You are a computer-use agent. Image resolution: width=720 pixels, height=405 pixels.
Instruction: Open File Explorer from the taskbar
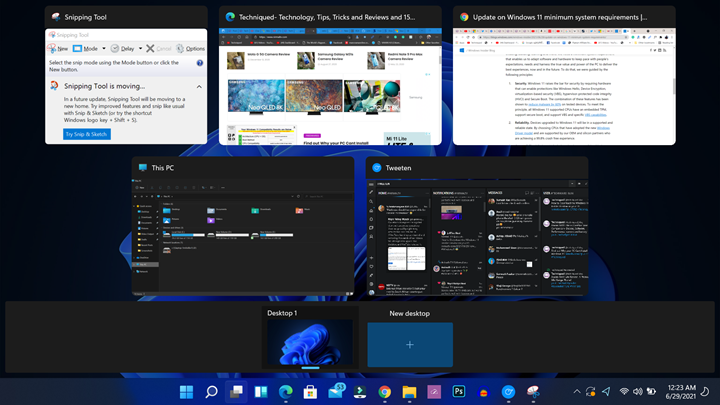point(410,392)
